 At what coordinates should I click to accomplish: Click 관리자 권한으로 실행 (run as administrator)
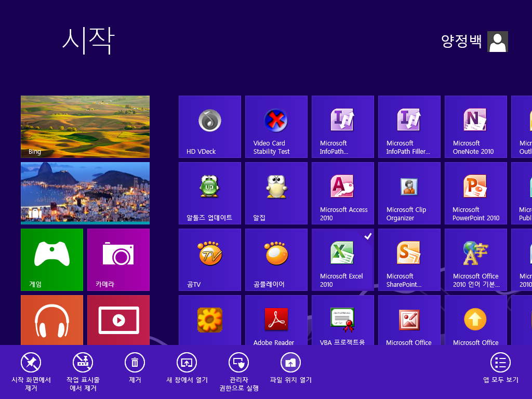[239, 372]
